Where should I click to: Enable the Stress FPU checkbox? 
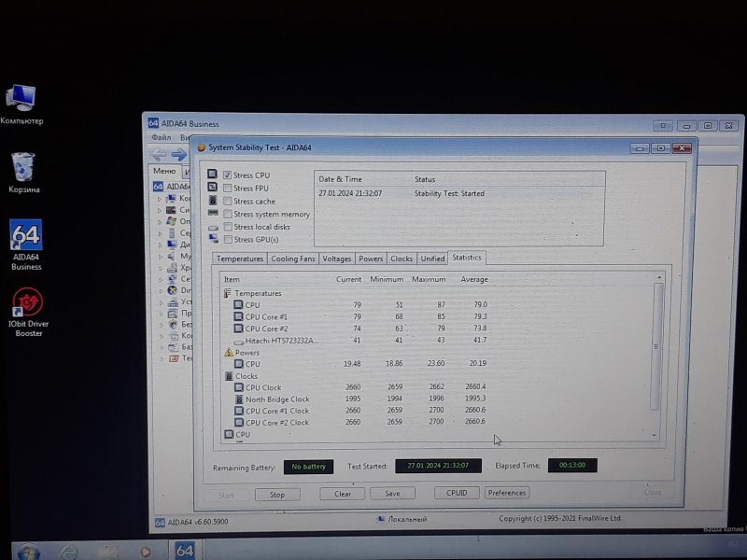227,189
